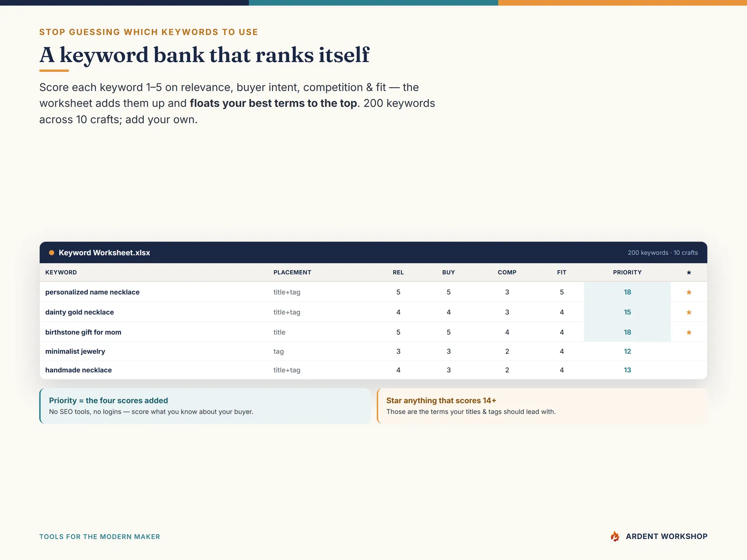747x560 pixels.
Task: Click the BUY column header
Action: (x=449, y=273)
